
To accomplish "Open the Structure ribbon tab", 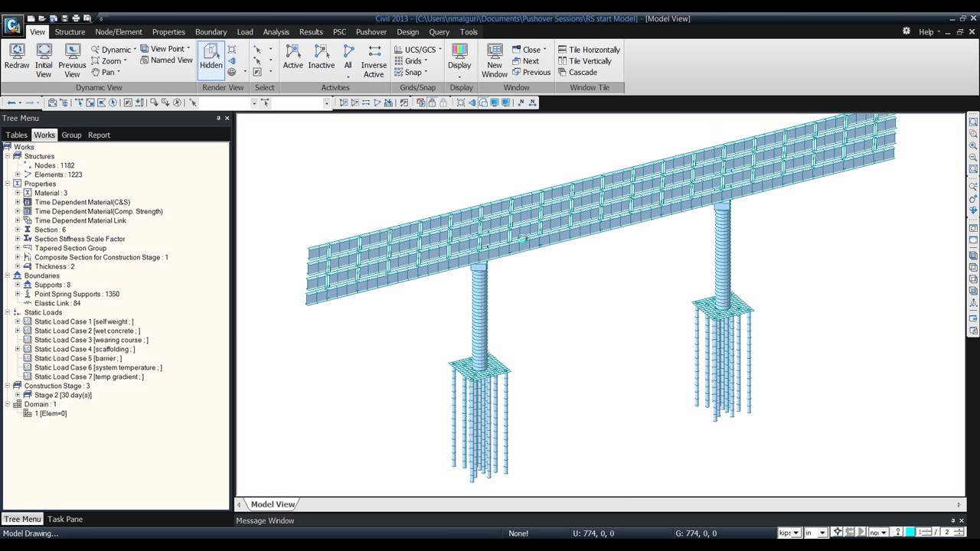I will point(70,32).
